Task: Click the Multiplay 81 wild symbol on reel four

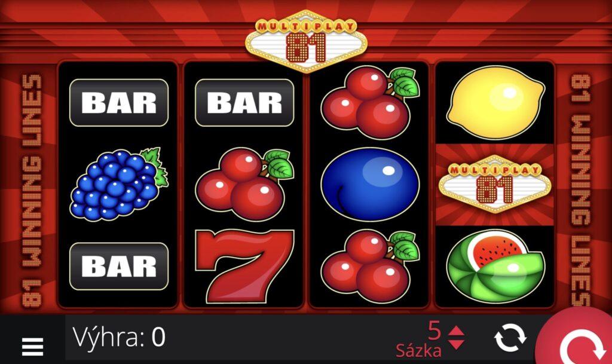Action: coord(495,183)
